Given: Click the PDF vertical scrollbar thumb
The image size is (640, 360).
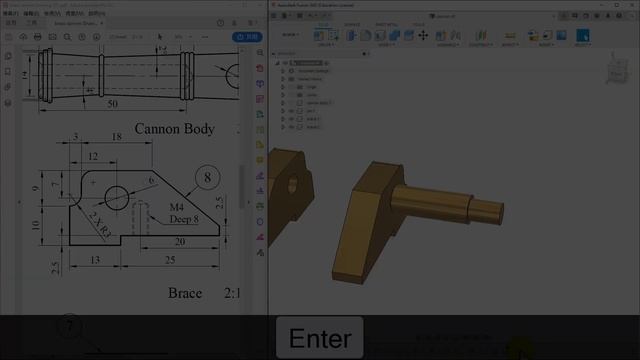Looking at the screenshot, I should [242, 186].
